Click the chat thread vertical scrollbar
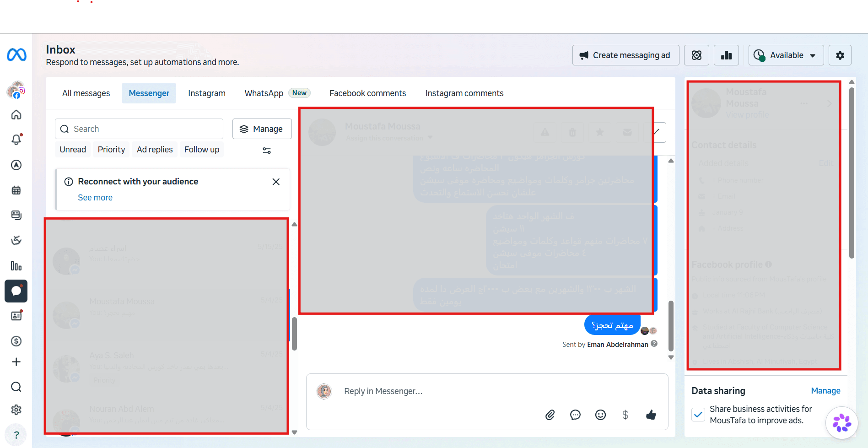This screenshot has height=448, width=868. tap(671, 325)
